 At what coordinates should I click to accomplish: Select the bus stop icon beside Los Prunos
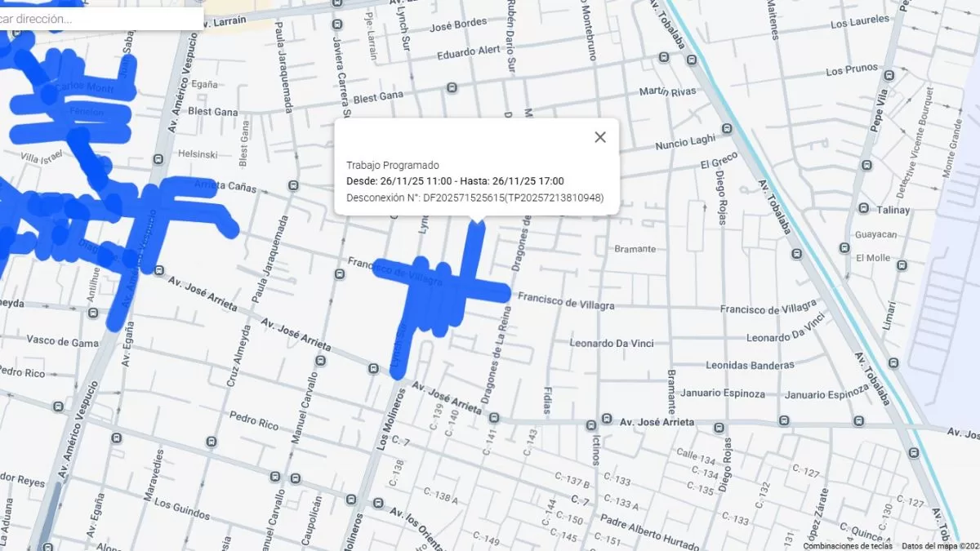click(889, 74)
